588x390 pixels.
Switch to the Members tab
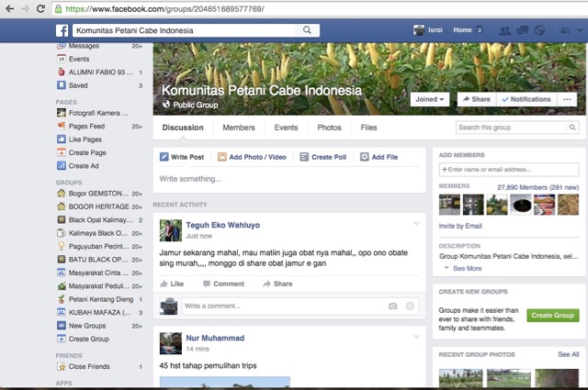pos(239,128)
